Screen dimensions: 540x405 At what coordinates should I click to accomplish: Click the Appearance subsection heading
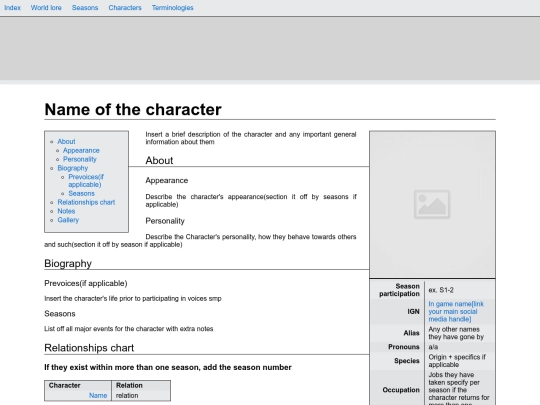(x=167, y=180)
